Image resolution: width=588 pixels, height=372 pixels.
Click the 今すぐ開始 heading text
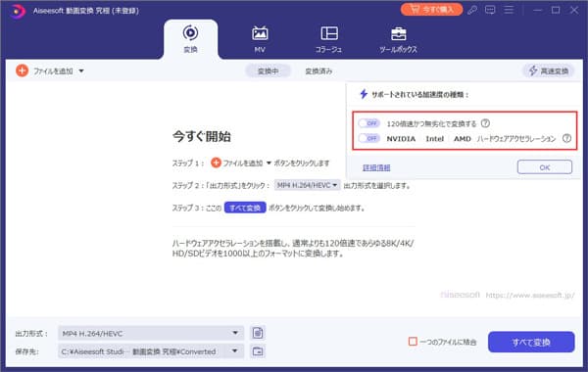pyautogui.click(x=202, y=136)
